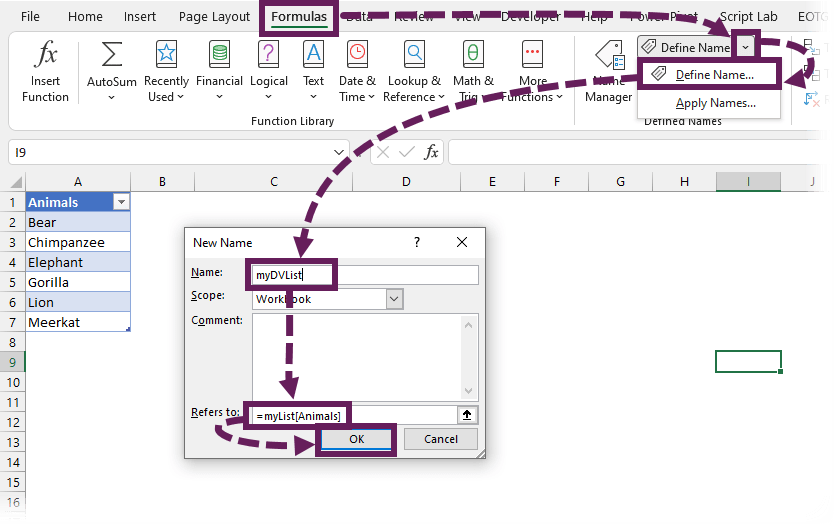Select column D header

click(406, 182)
